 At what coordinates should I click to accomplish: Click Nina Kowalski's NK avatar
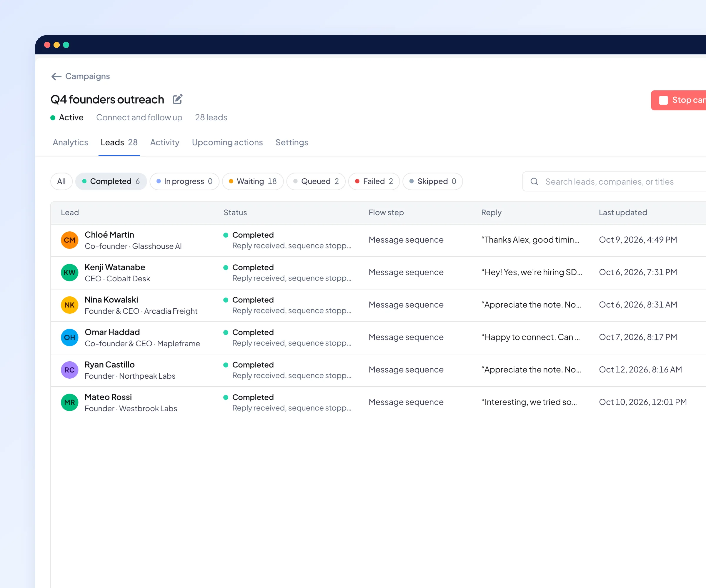click(x=70, y=305)
